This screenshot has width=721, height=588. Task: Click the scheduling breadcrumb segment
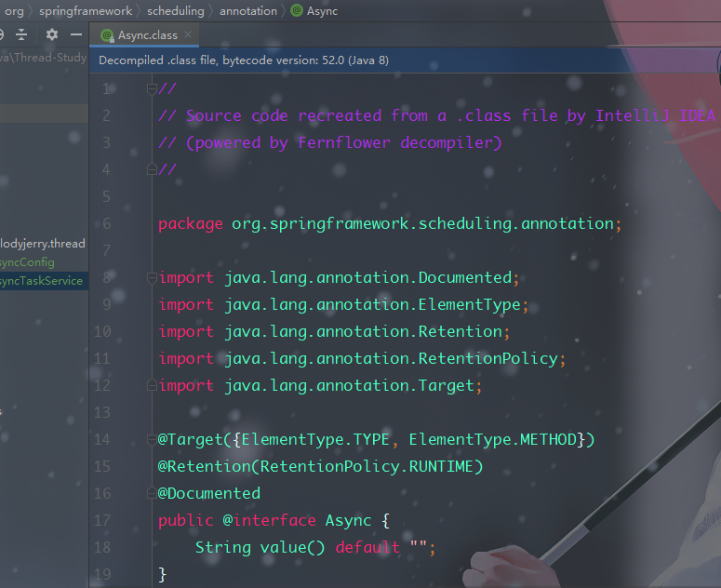(176, 11)
